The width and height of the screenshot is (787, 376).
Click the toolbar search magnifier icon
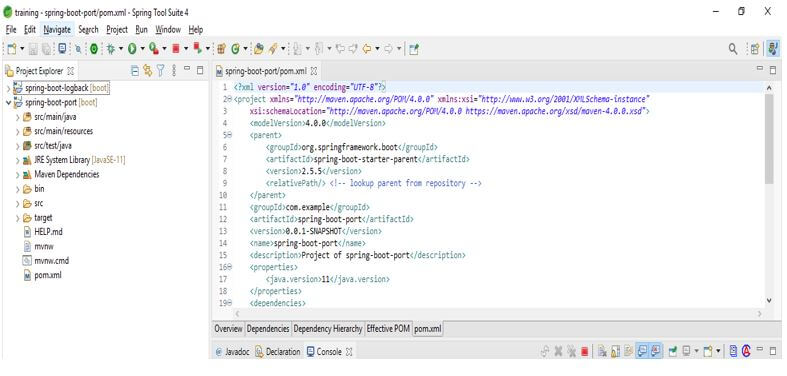[733, 49]
